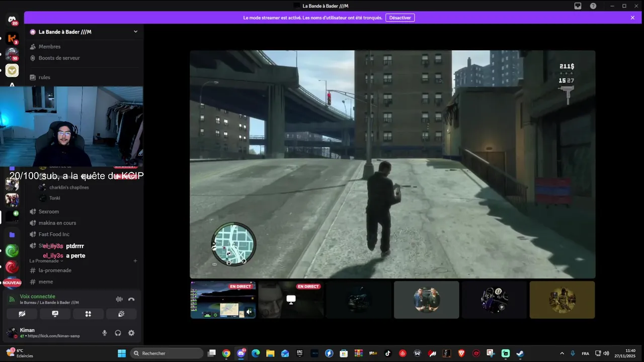
Task: Open Epic Games Launcher from taskbar
Action: [x=300, y=353]
